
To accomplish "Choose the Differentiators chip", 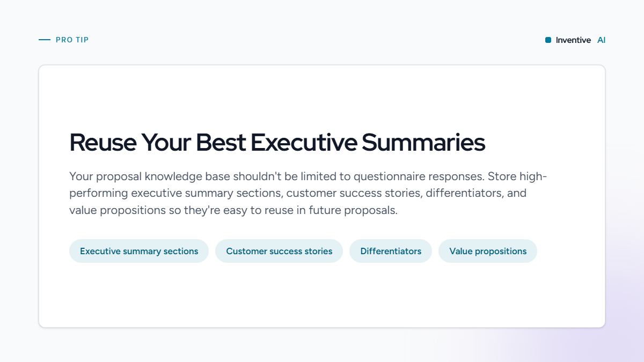I will pos(391,251).
